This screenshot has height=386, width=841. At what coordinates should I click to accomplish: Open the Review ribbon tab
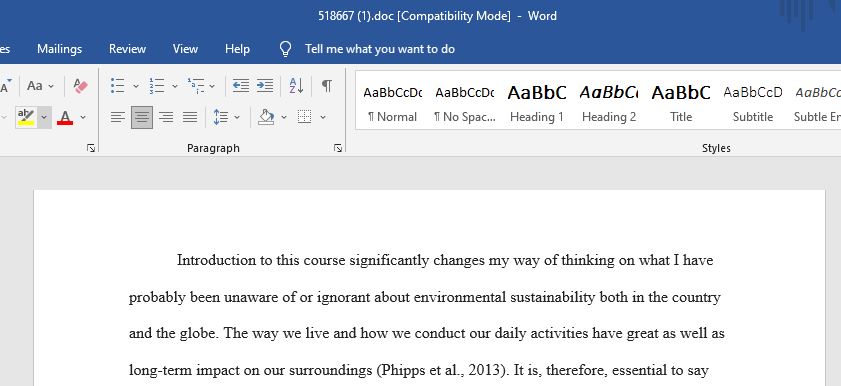tap(127, 49)
